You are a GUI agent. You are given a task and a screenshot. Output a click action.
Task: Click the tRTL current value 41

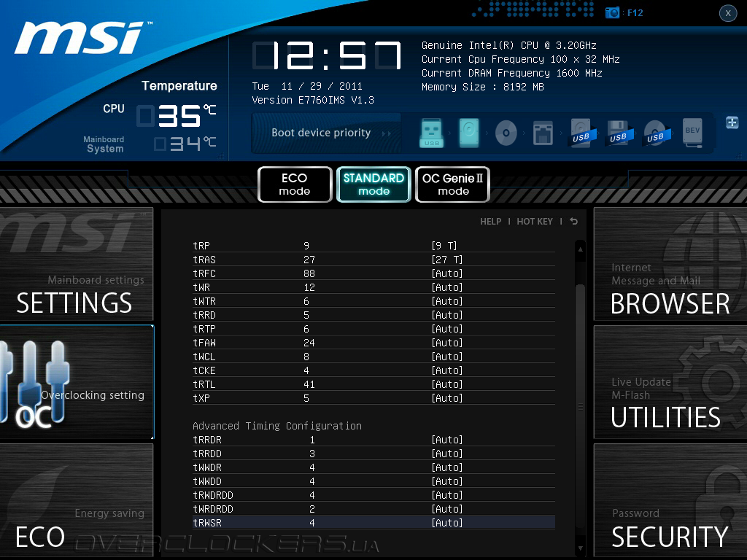point(309,384)
